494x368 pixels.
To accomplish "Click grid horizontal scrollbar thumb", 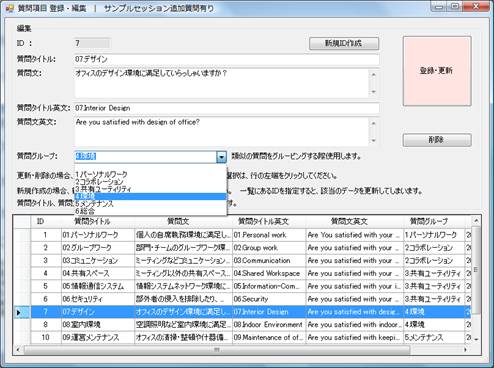I will tap(217, 350).
